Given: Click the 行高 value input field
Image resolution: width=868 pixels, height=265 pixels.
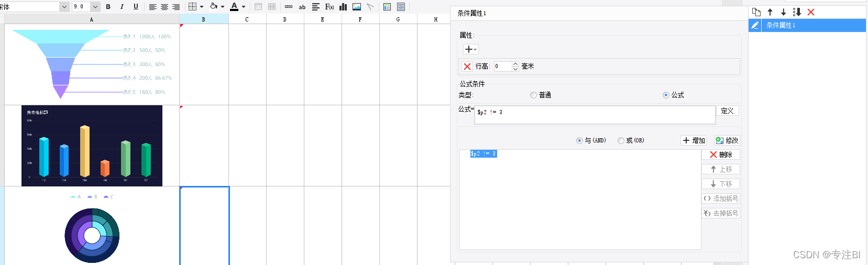Looking at the screenshot, I should [502, 67].
